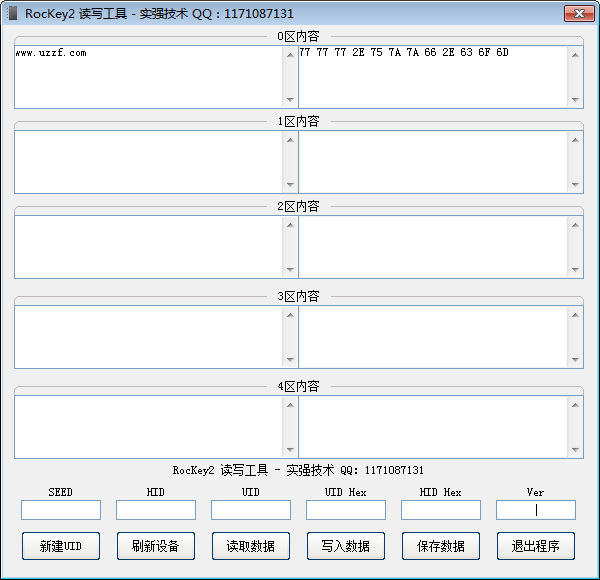Viewport: 600px width, 580px height.
Task: Click the 1区内容 group label
Action: coord(298,121)
